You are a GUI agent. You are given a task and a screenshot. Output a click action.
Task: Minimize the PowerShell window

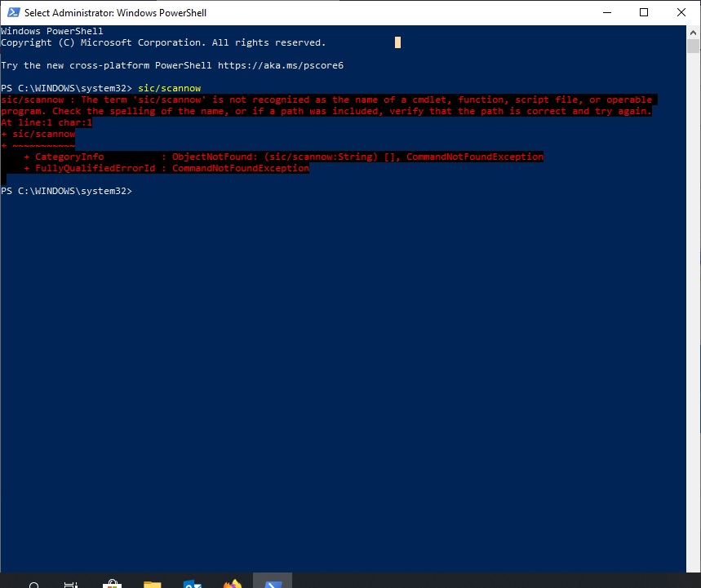[x=606, y=12]
